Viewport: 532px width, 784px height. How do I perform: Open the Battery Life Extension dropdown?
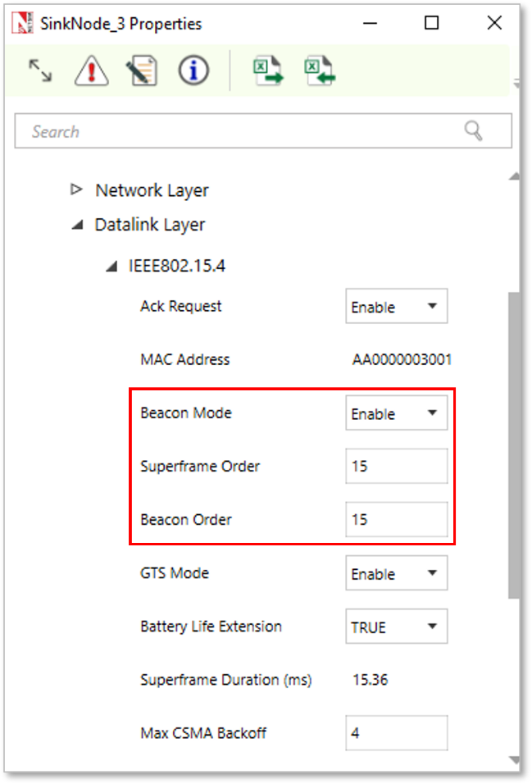tap(396, 627)
